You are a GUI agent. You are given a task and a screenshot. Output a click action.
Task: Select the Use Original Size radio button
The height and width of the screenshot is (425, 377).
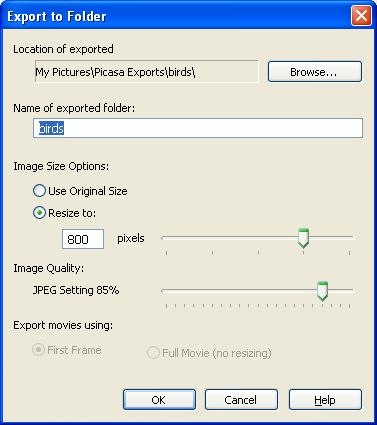pyautogui.click(x=39, y=191)
